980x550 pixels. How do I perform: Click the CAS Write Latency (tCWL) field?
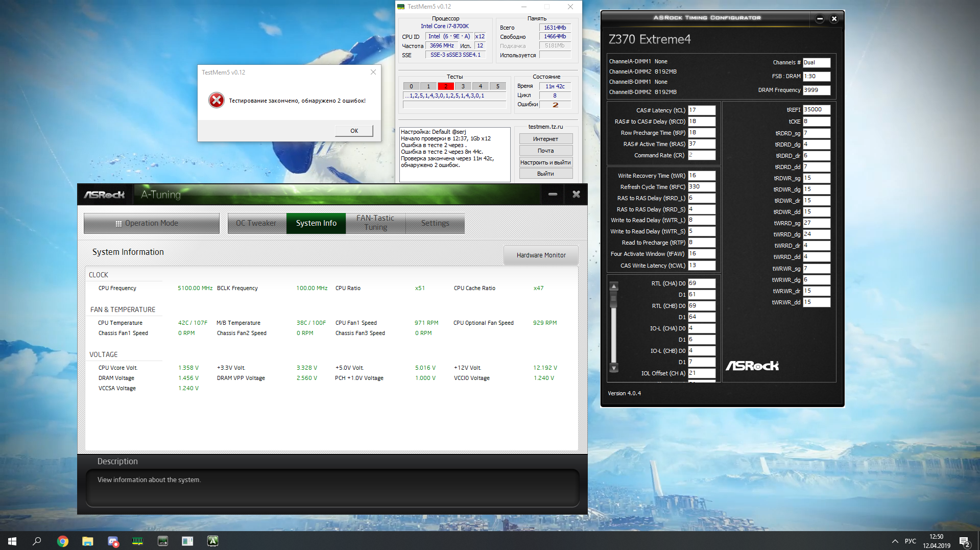click(702, 266)
